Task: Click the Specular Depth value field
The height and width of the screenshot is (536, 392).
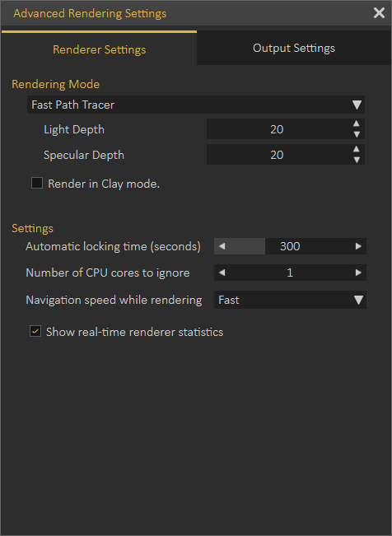Action: tap(277, 155)
